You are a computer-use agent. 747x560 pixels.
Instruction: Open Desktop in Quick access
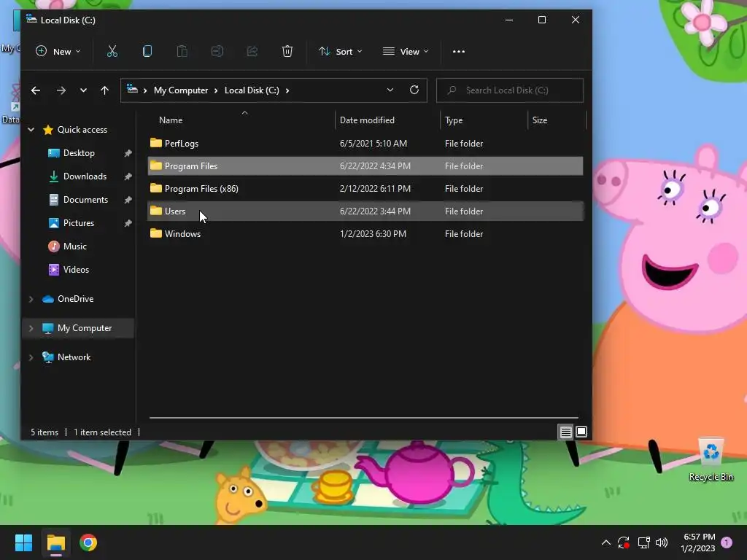(79, 153)
